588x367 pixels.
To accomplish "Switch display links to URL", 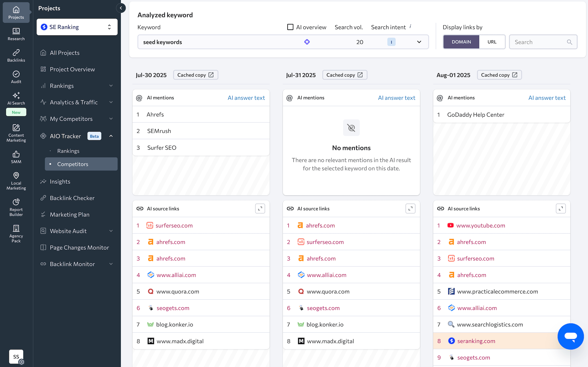I will [x=492, y=42].
